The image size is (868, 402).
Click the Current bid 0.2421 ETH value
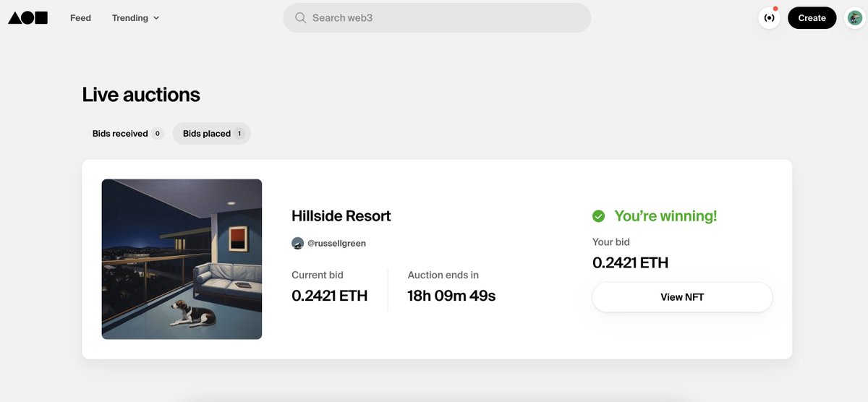(x=329, y=296)
